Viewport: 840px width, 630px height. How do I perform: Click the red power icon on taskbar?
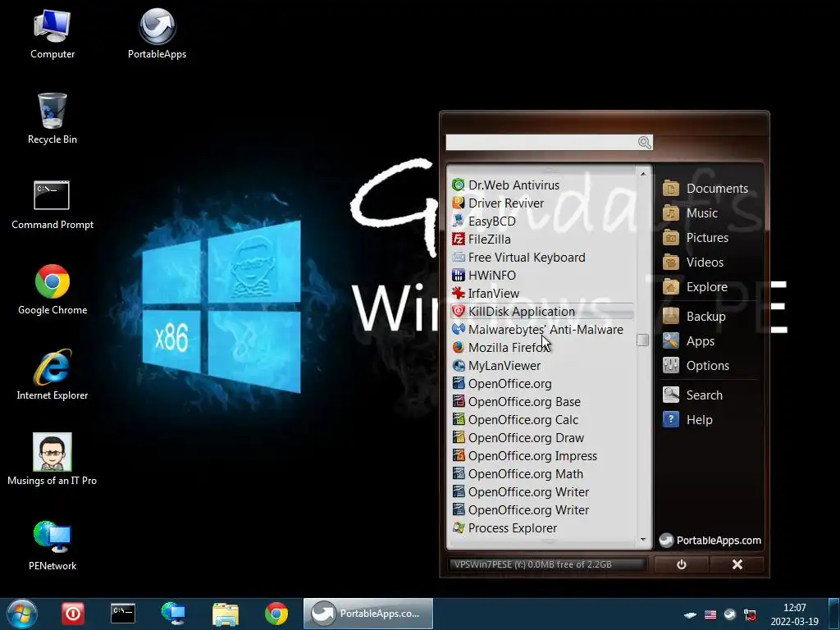click(72, 614)
